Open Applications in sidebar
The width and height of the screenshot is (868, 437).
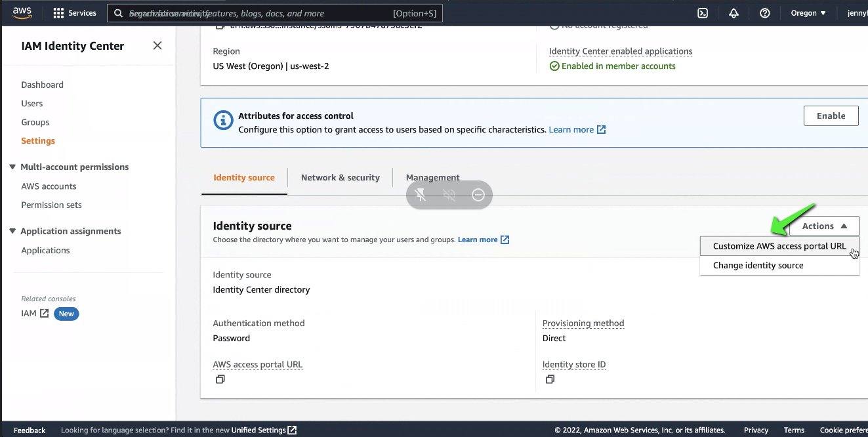pyautogui.click(x=45, y=250)
